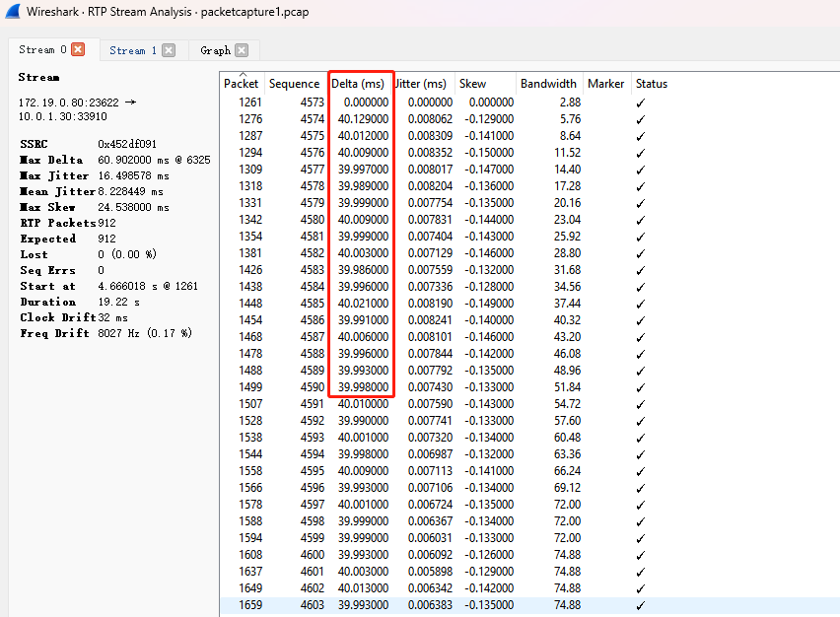The width and height of the screenshot is (840, 617).
Task: Sort by the Delta (ms) column header
Action: click(358, 84)
